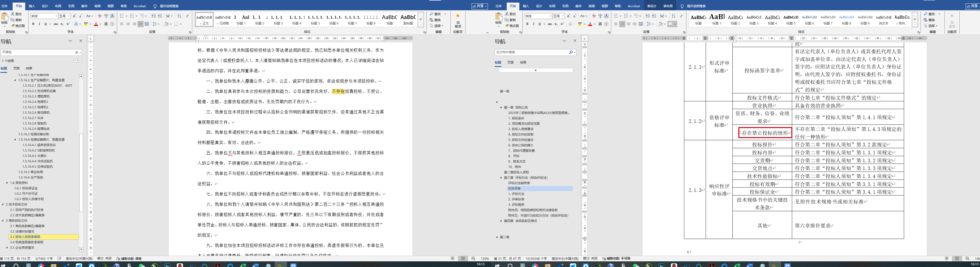Click the Sort A-Z icon in left window
Image resolution: width=980 pixels, height=267 pixels.
pyautogui.click(x=180, y=16)
